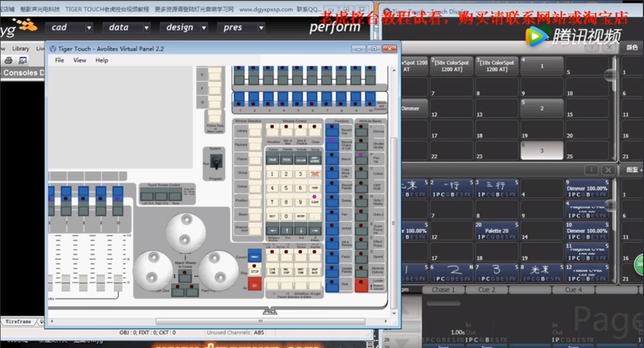644x348 pixels.
Task: Click the Visualiser window control button
Action: coord(273,130)
